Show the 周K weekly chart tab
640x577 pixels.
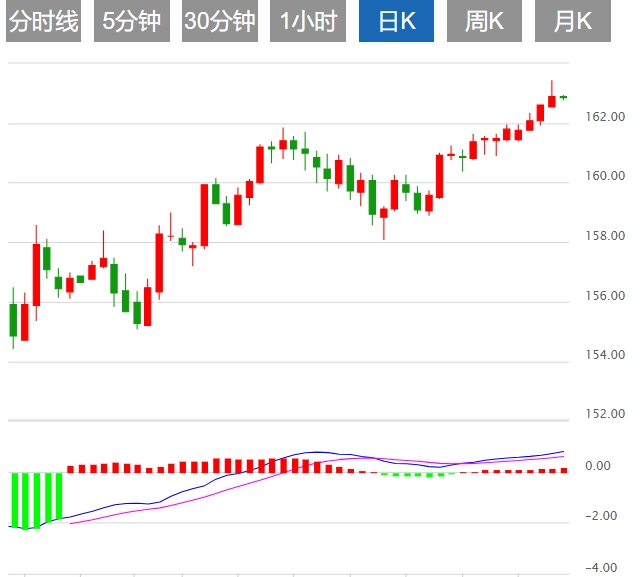click(x=485, y=22)
